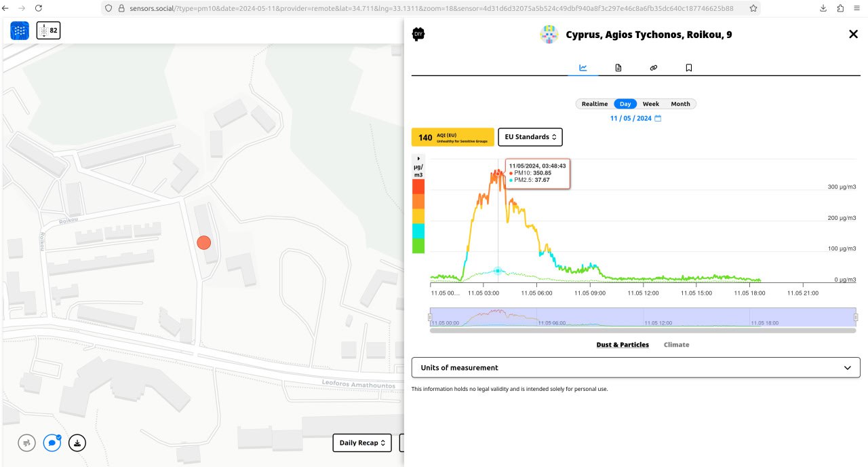Select the Realtime period option
This screenshot has height=467, width=868.
click(595, 104)
